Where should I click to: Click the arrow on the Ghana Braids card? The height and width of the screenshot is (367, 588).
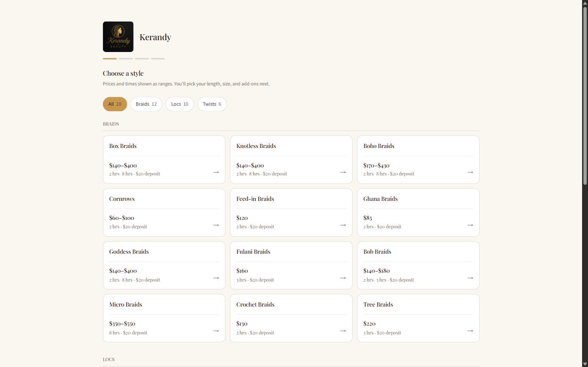pos(470,225)
